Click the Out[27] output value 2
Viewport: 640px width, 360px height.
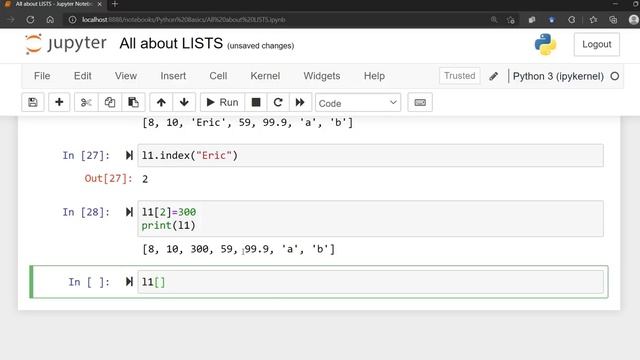coord(145,179)
